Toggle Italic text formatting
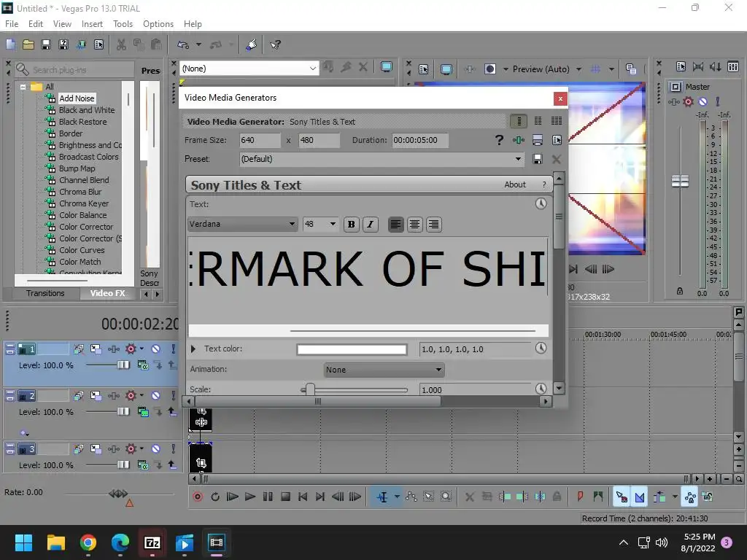Viewport: 747px width, 560px height. [x=370, y=225]
